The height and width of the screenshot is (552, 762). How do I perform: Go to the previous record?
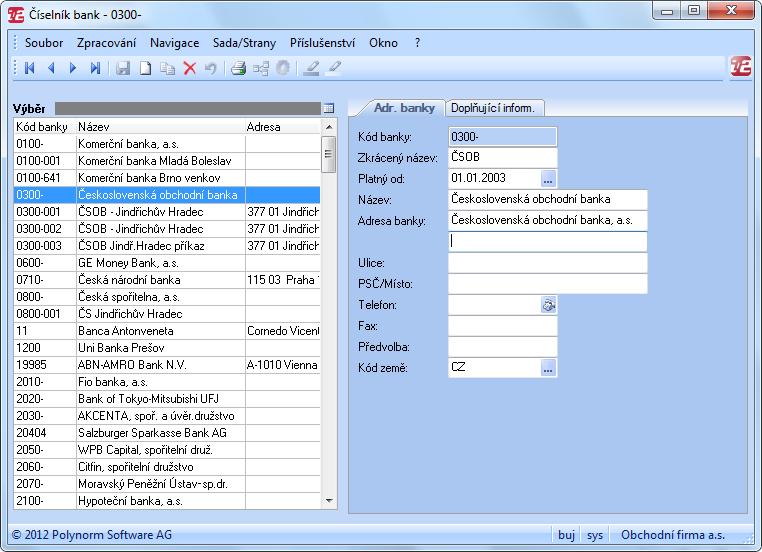(x=51, y=68)
